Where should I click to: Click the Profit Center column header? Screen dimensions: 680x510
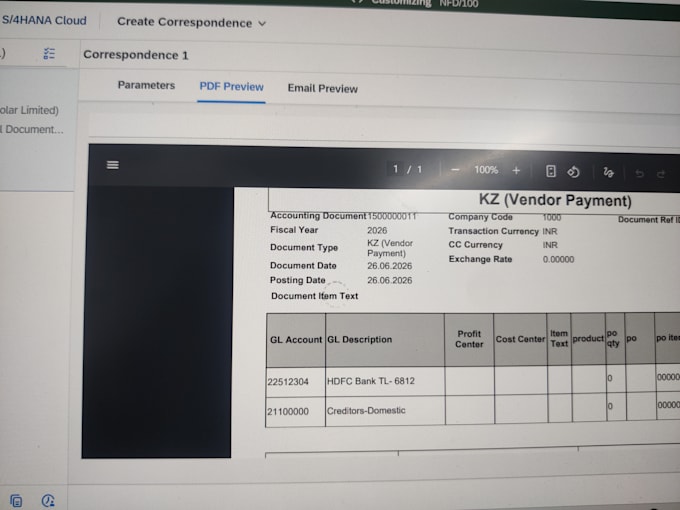(469, 339)
